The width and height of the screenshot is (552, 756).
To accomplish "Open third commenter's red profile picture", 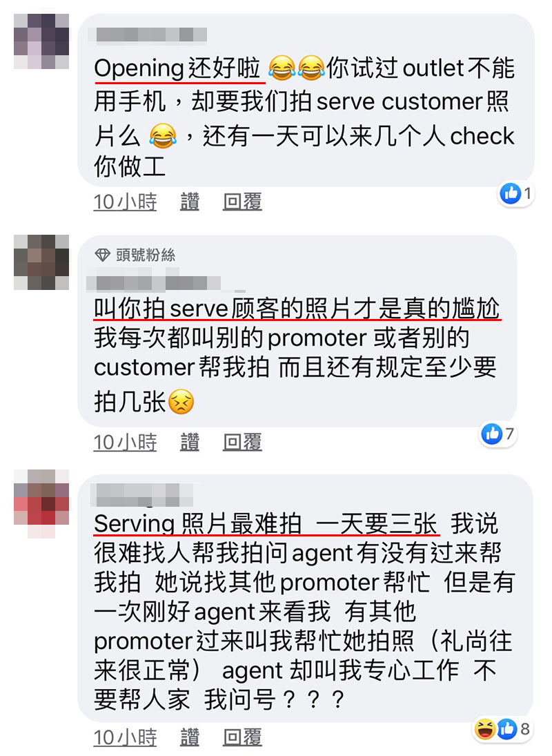I will tap(41, 504).
